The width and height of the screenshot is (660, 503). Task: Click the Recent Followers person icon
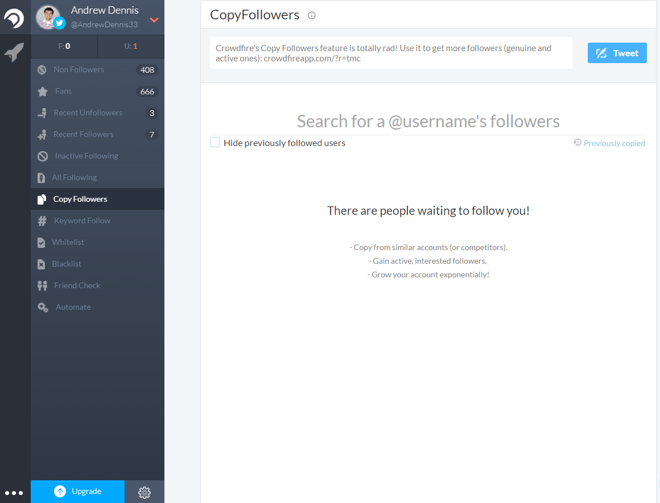[42, 135]
